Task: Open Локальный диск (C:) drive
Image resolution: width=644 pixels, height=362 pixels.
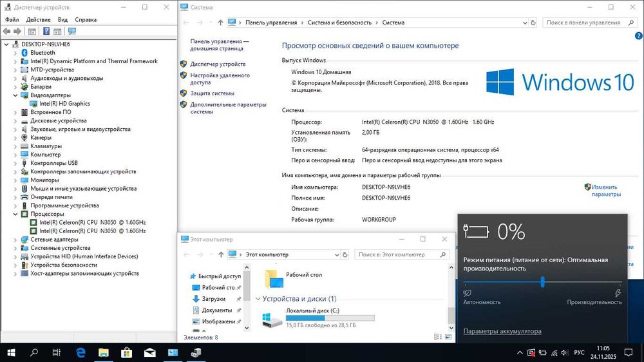Action: click(318, 318)
